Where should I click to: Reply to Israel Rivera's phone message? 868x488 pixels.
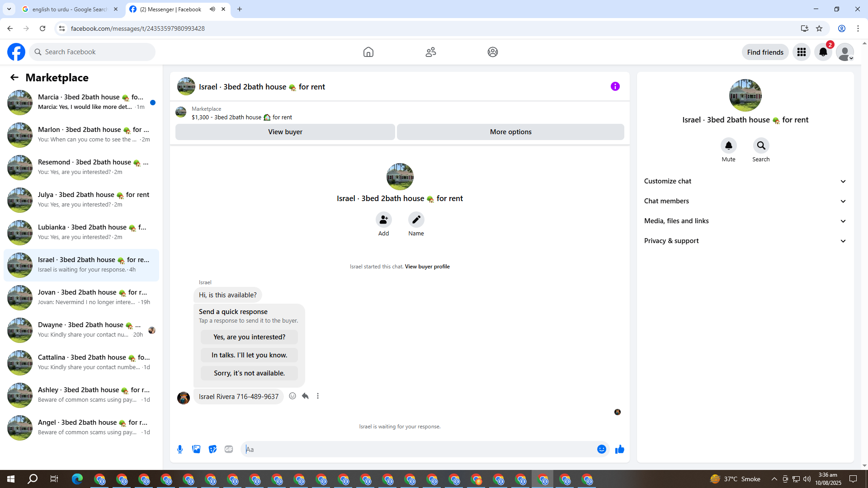pyautogui.click(x=305, y=396)
